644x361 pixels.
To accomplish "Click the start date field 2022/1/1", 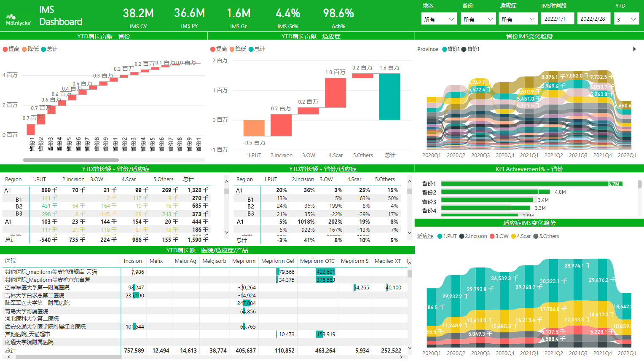I will tap(557, 19).
